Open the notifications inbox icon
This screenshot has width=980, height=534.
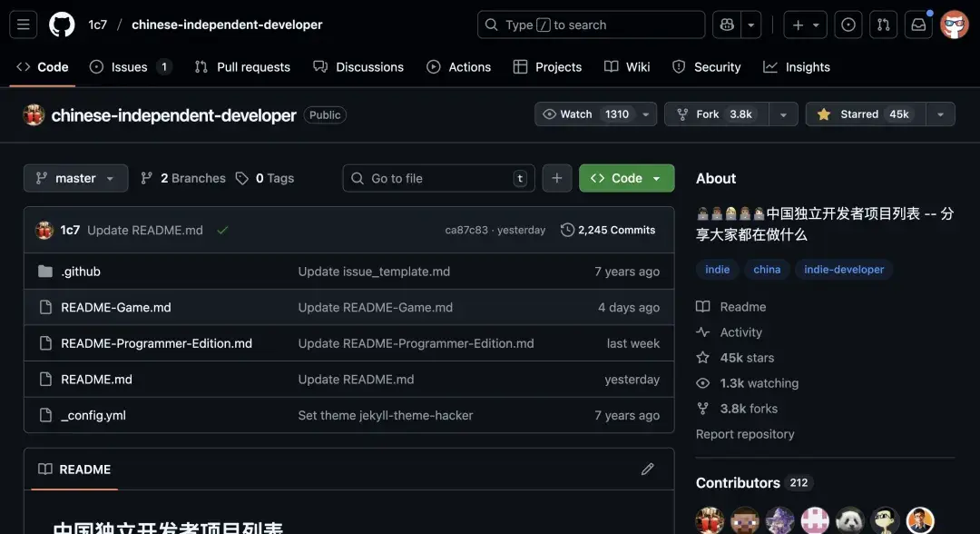917,25
